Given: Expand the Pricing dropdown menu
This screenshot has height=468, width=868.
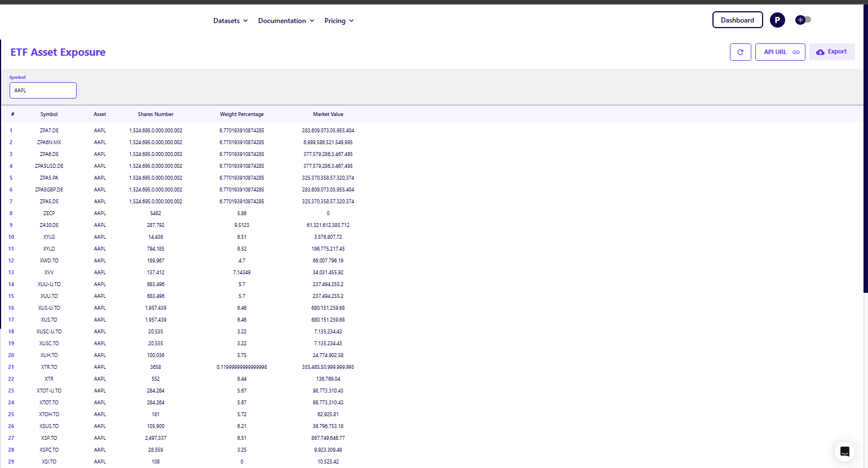Looking at the screenshot, I should pos(339,21).
